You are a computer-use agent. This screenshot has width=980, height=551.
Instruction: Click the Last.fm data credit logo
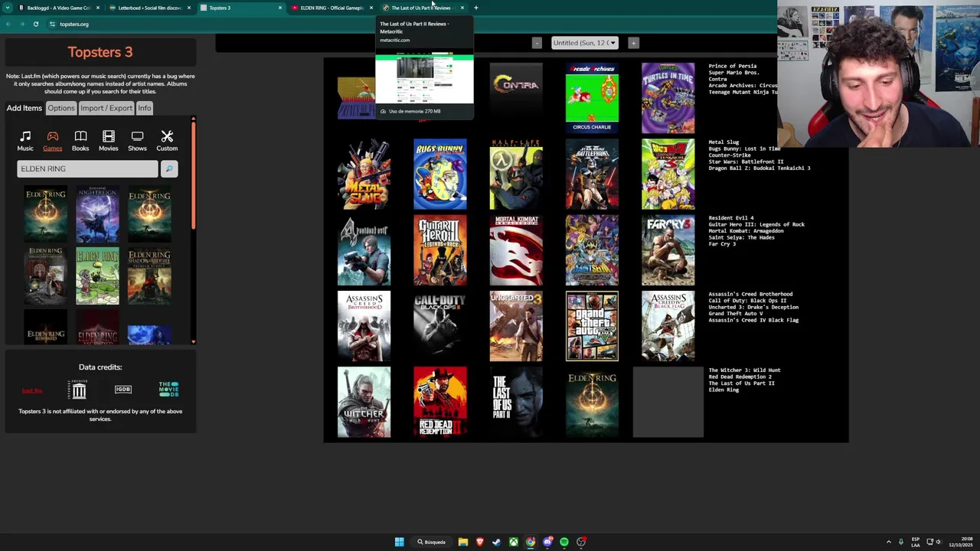(32, 391)
